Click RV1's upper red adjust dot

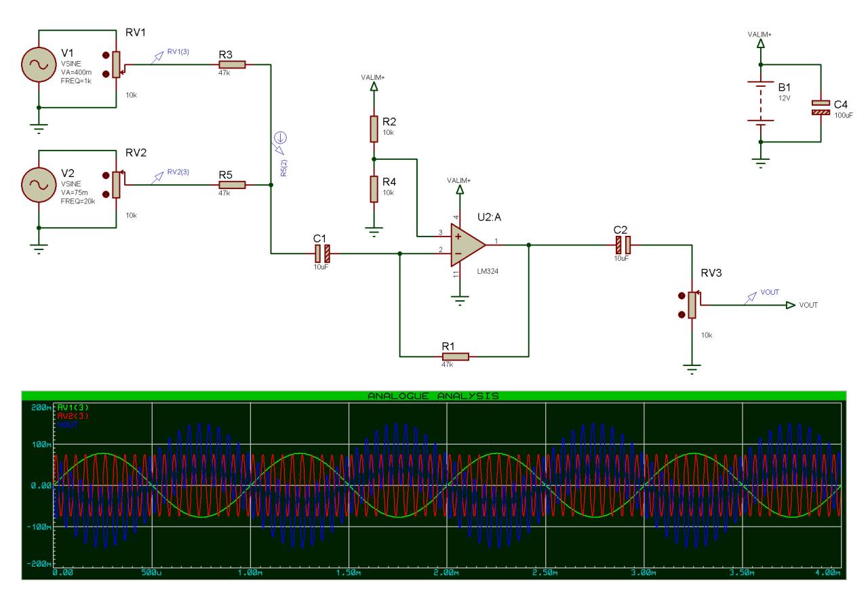click(x=105, y=57)
